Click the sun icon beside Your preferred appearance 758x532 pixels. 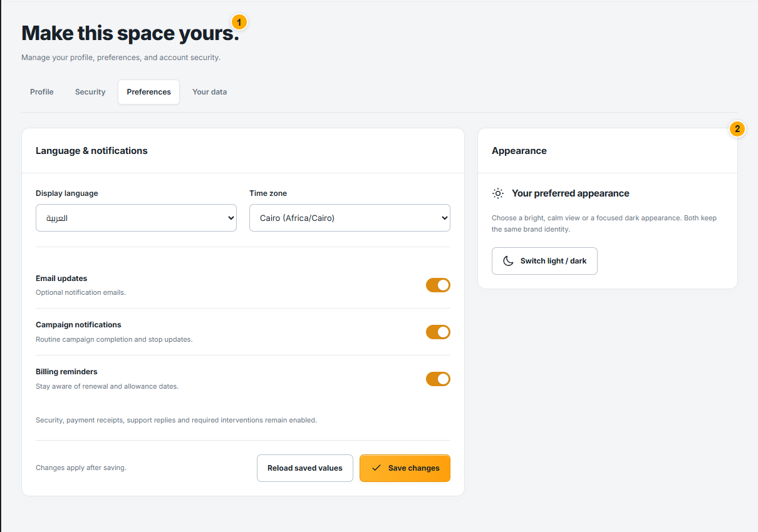point(498,193)
